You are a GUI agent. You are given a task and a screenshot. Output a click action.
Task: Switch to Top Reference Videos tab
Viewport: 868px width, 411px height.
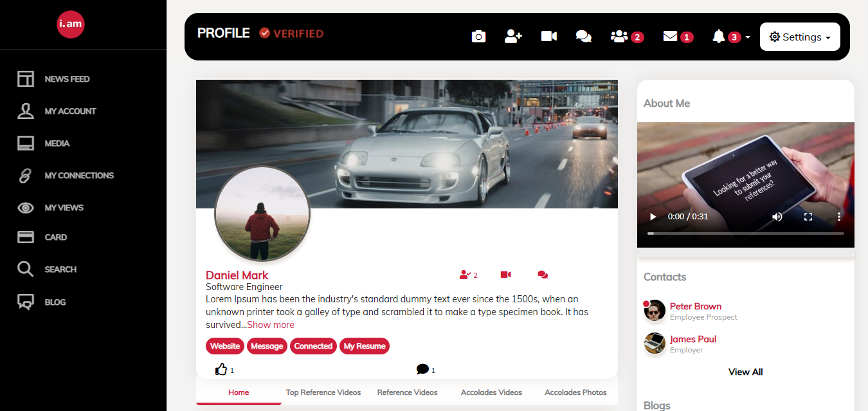[x=323, y=392]
